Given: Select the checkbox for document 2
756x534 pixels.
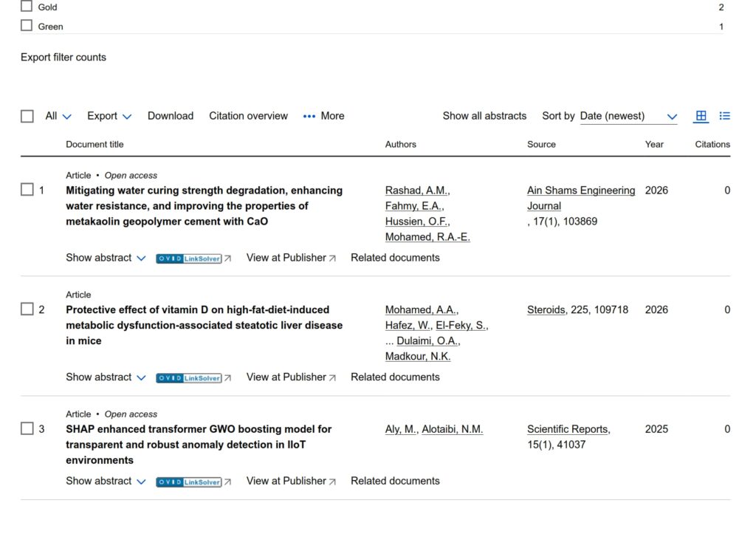Looking at the screenshot, I should 27,309.
